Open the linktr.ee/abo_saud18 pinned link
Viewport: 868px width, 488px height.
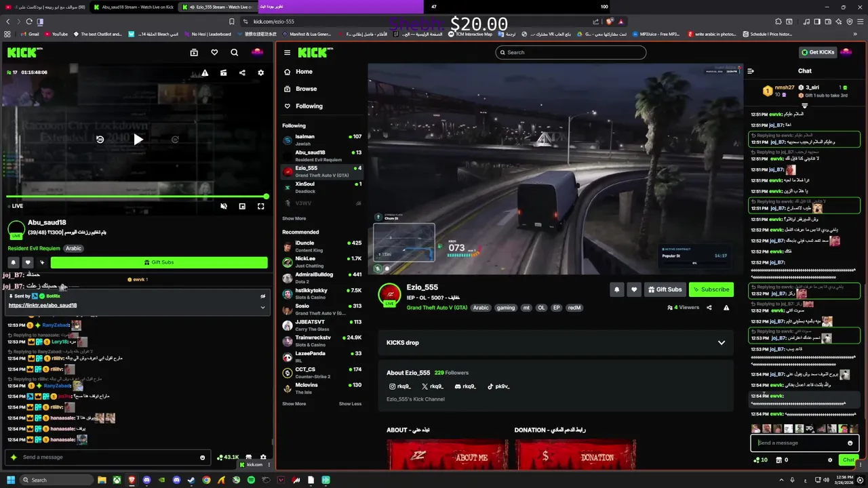pyautogui.click(x=43, y=305)
